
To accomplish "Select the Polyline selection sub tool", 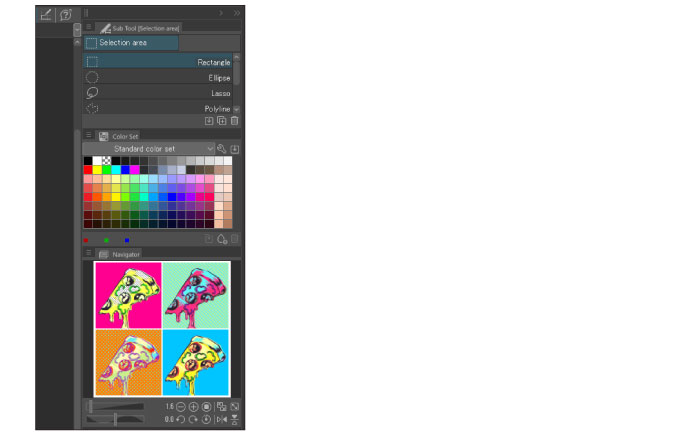I will coord(157,108).
